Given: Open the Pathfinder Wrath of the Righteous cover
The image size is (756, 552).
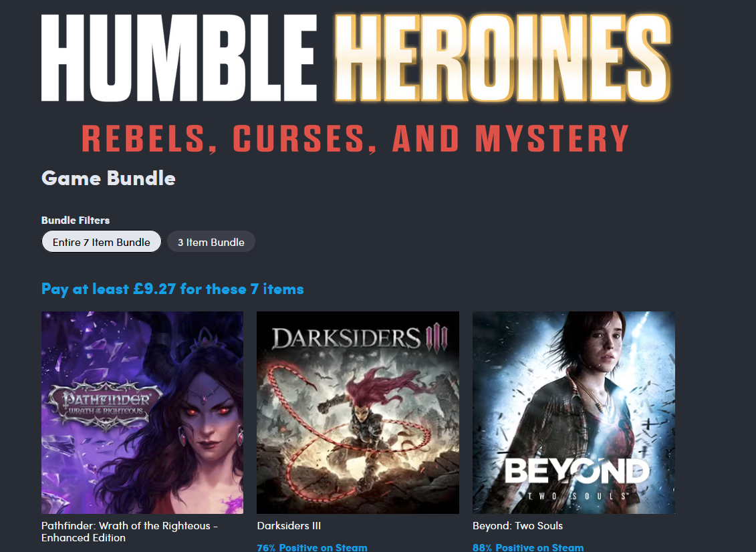Looking at the screenshot, I should [x=142, y=413].
